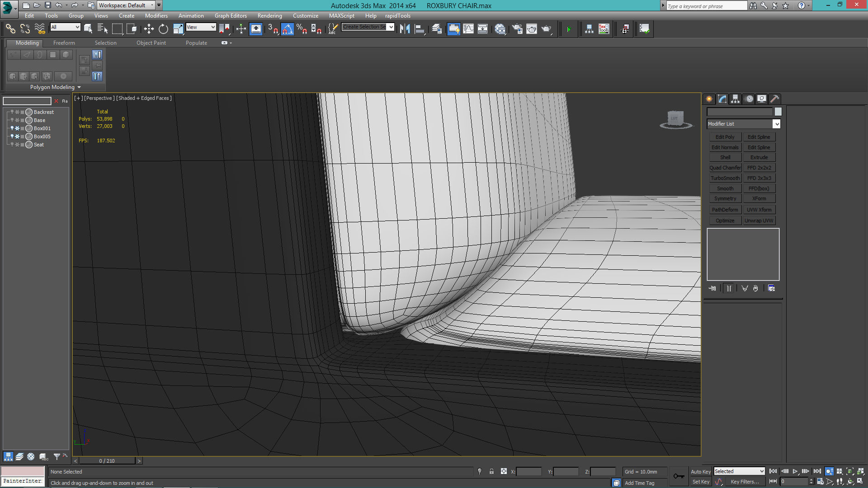
Task: Open the Schematic View icon
Action: (x=482, y=29)
